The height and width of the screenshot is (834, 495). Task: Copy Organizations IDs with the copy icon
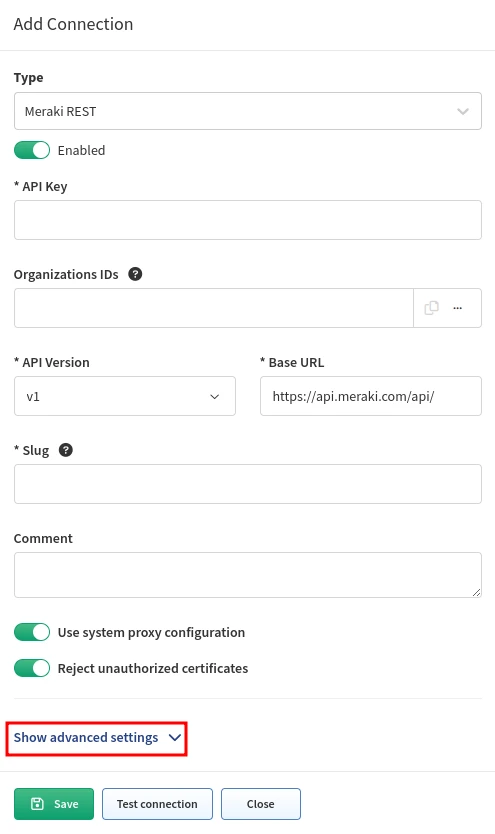(x=431, y=308)
